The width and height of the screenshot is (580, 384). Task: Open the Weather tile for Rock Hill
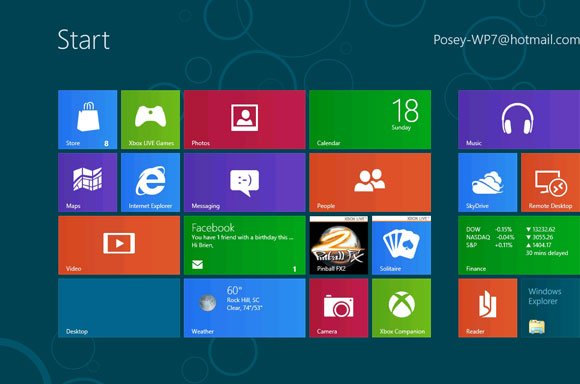[245, 308]
